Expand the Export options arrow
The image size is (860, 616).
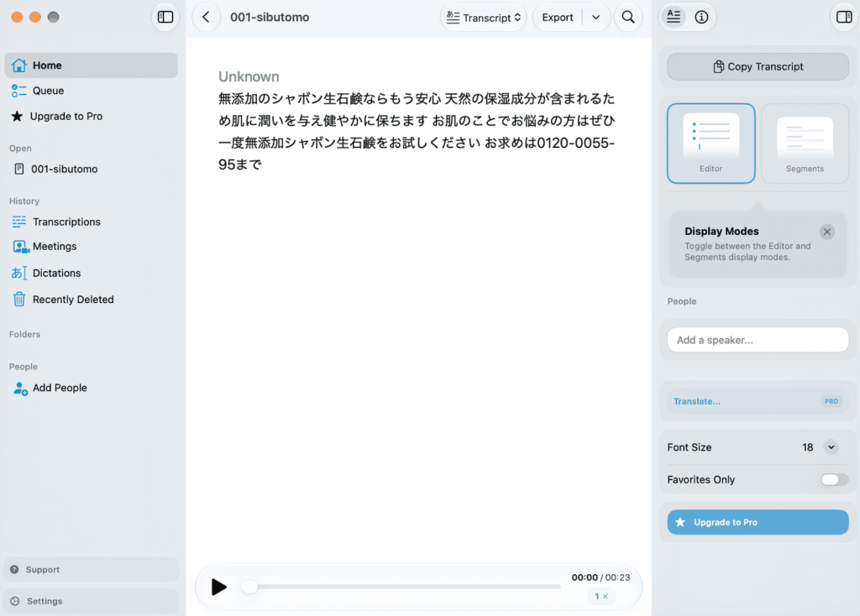point(595,18)
